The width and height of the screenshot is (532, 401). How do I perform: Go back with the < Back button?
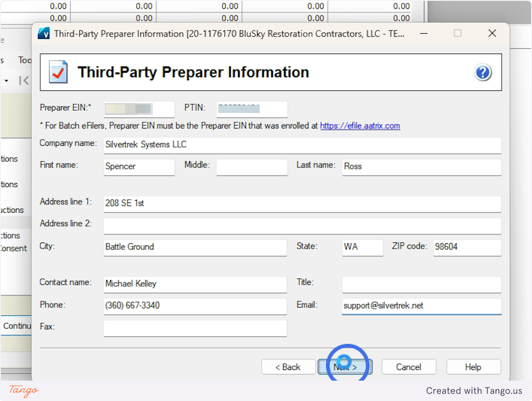pos(289,367)
